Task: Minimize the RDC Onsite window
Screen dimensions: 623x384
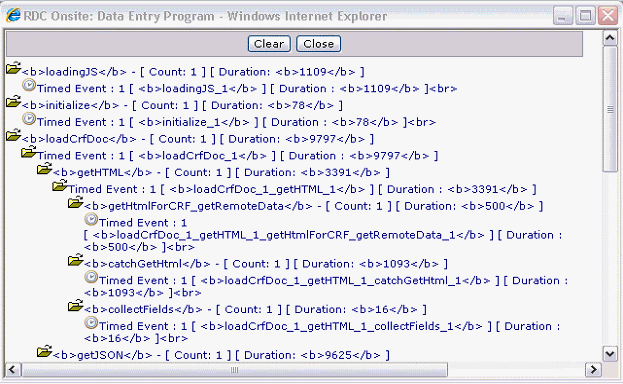Action: pyautogui.click(x=563, y=16)
